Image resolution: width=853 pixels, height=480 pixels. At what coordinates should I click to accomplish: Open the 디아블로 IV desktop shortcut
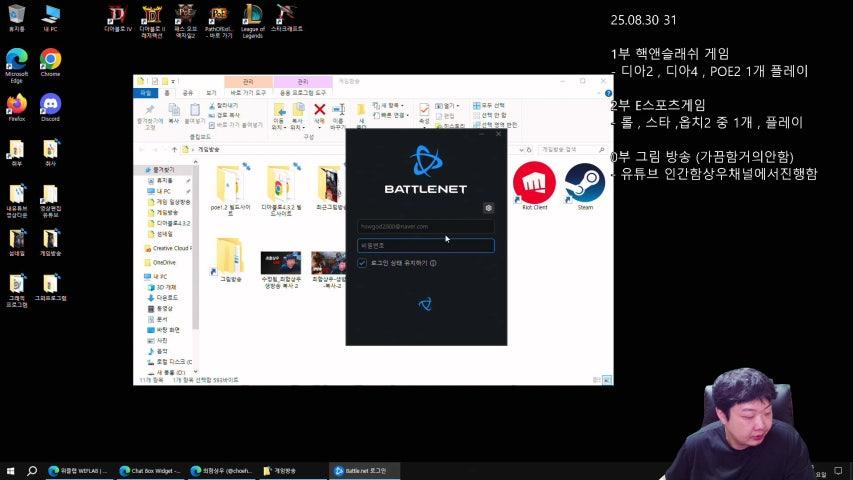click(118, 19)
